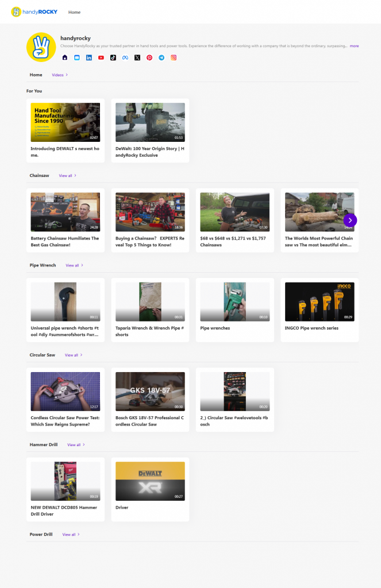This screenshot has width=381, height=588.
Task: Play Cordless Circular Saw Power Test thumbnail
Action: tap(66, 392)
